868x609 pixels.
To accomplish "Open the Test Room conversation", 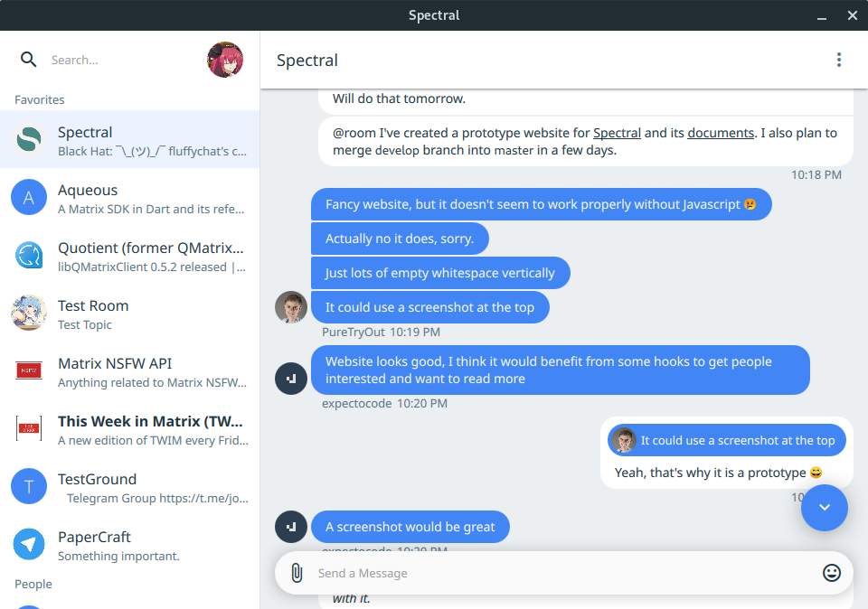I will tap(130, 314).
